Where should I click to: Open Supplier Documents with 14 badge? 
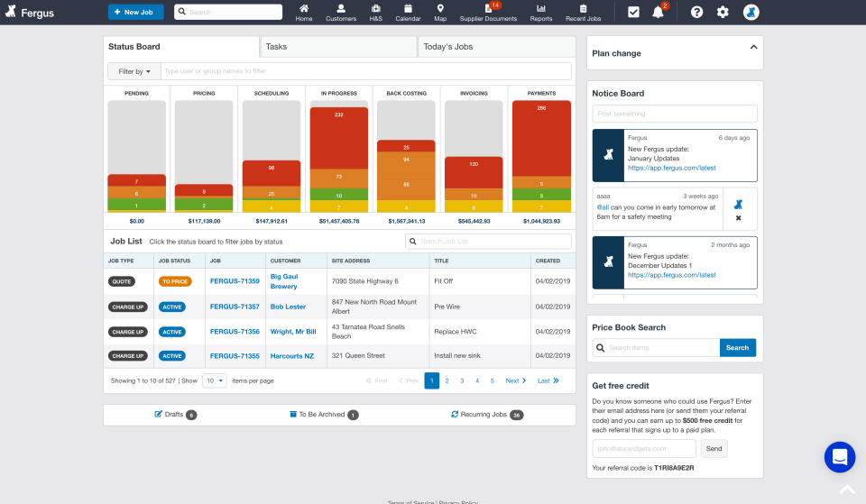coord(488,12)
